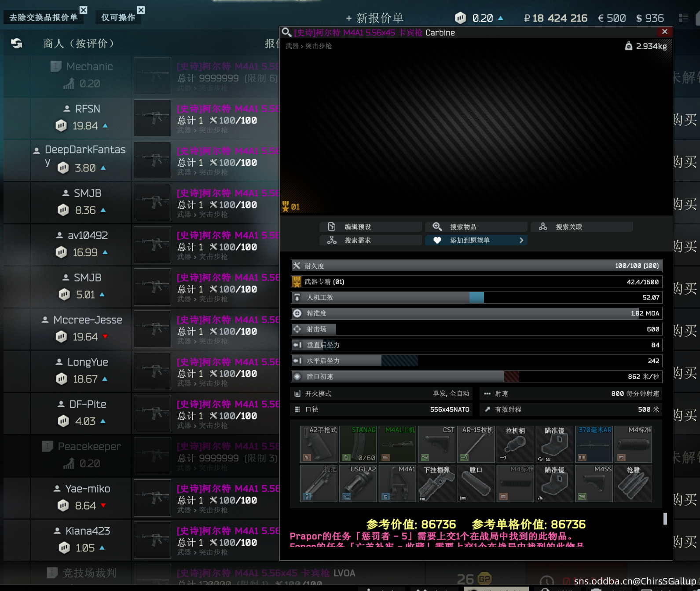This screenshot has width=700, height=591.
Task: Click the rating icon next to 16.99
Action: [61, 252]
